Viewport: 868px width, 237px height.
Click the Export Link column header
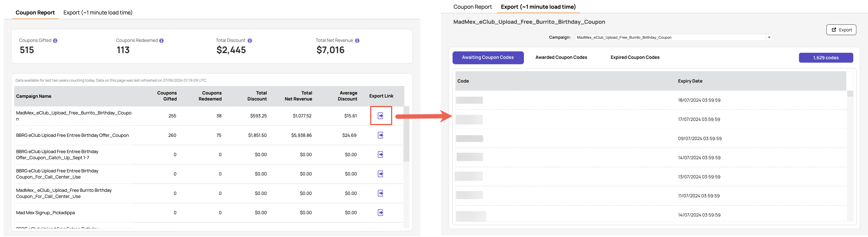pos(381,96)
